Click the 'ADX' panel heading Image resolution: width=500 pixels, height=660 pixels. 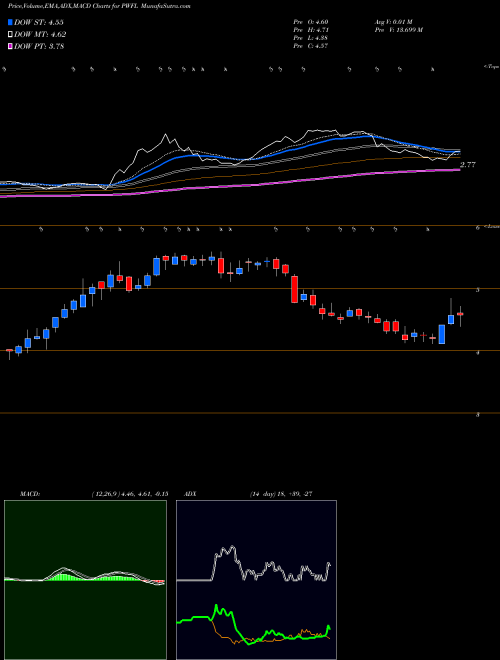tap(190, 494)
